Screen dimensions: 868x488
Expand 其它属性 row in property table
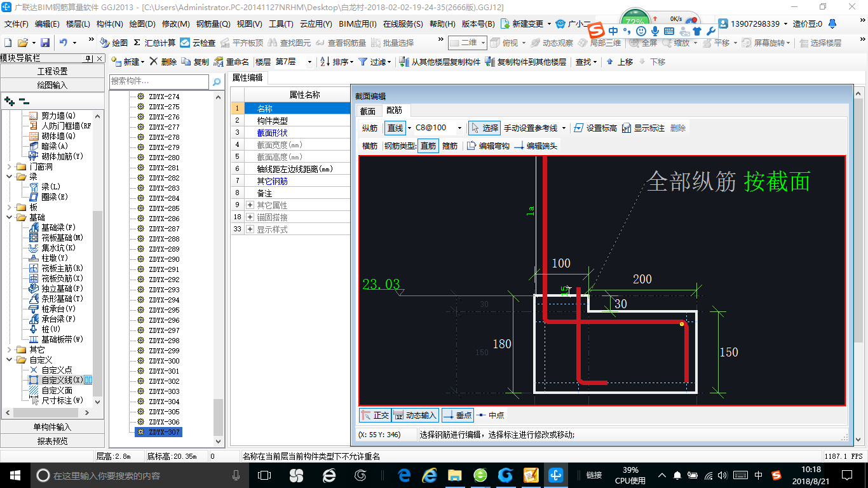point(250,205)
